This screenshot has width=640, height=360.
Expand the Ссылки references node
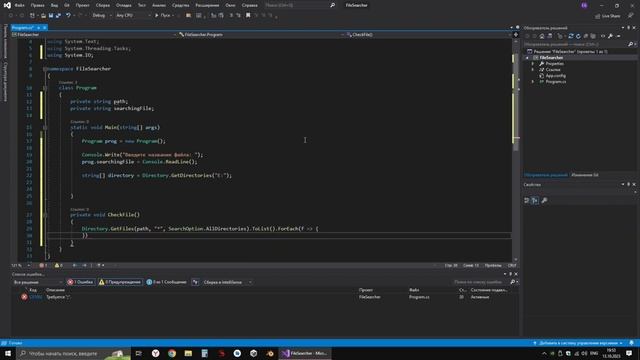532,70
